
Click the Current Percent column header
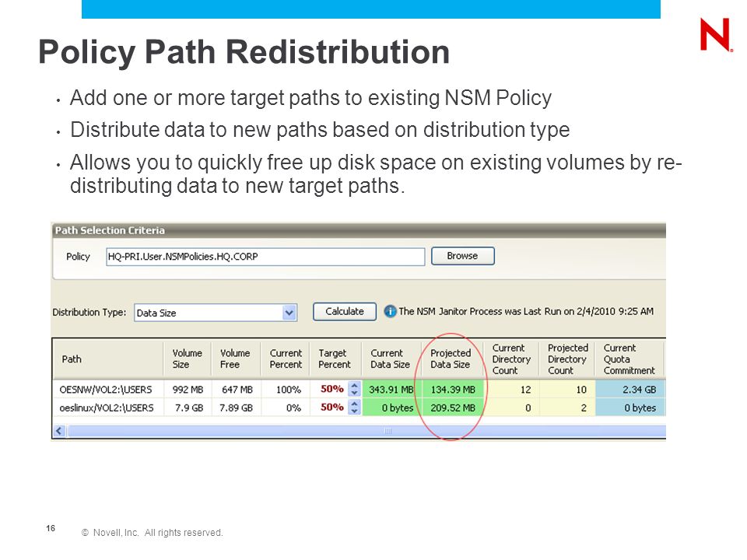click(286, 359)
